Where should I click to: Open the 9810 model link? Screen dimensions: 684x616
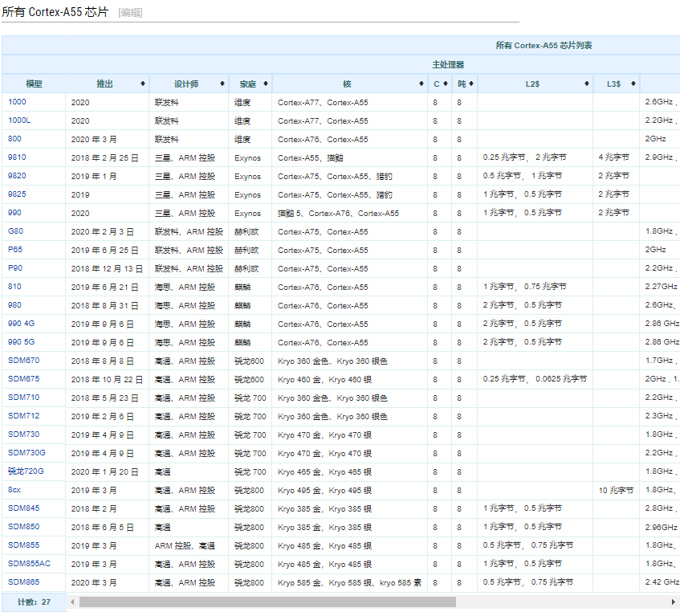point(15,157)
